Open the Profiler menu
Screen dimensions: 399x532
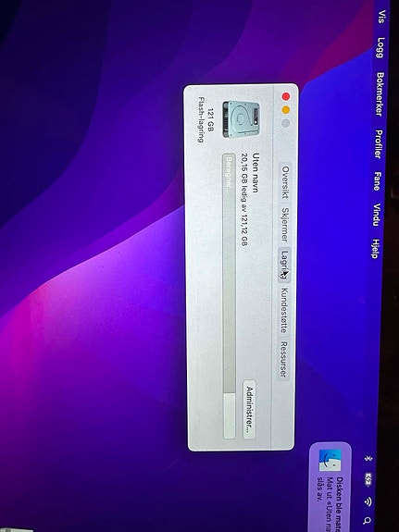[x=379, y=143]
